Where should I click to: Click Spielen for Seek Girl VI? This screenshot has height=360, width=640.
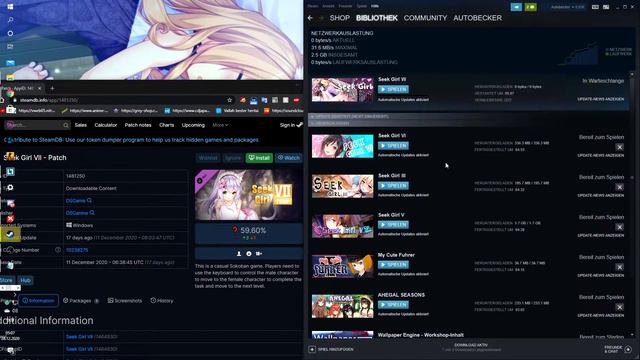tap(393, 146)
